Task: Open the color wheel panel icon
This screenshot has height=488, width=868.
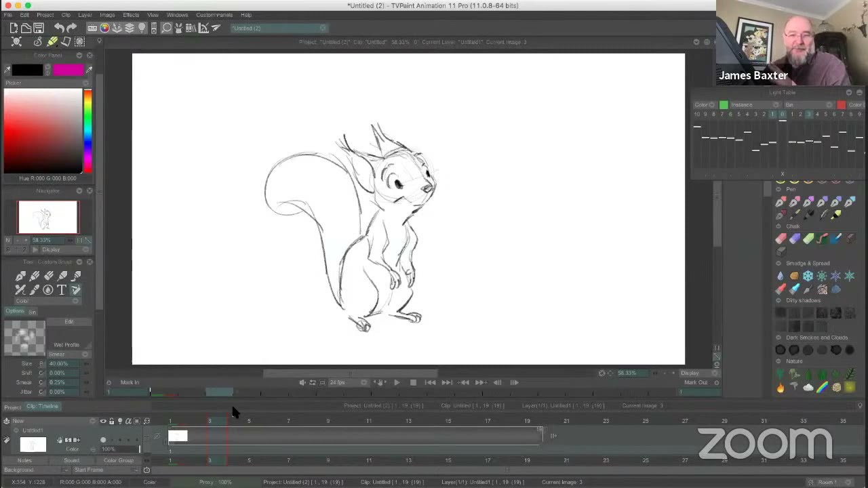Action: coord(104,28)
